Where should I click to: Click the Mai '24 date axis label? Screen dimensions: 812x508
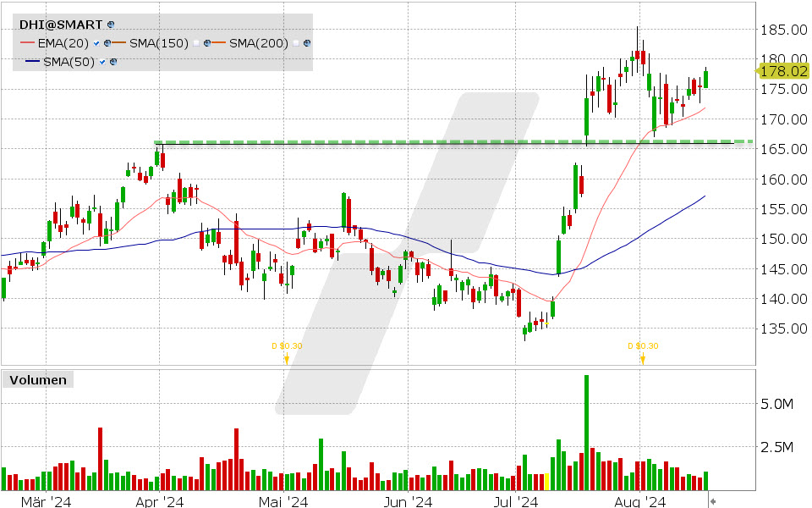(283, 501)
